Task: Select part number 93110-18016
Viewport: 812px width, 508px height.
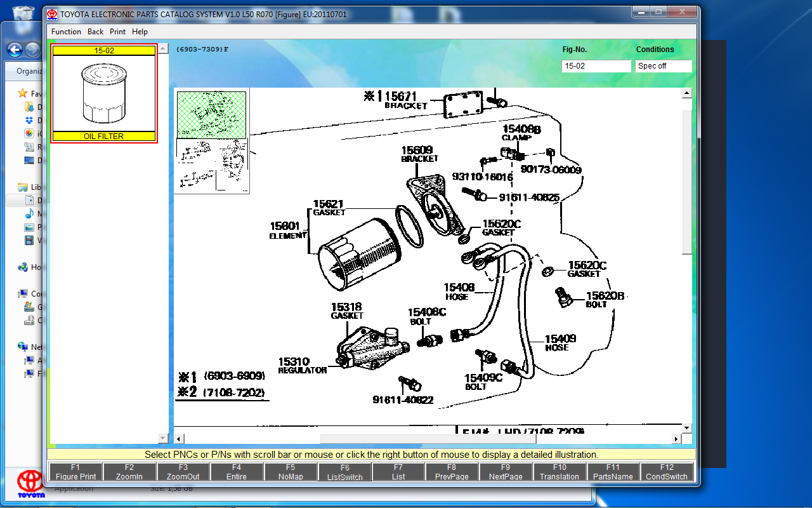Action: pyautogui.click(x=482, y=177)
